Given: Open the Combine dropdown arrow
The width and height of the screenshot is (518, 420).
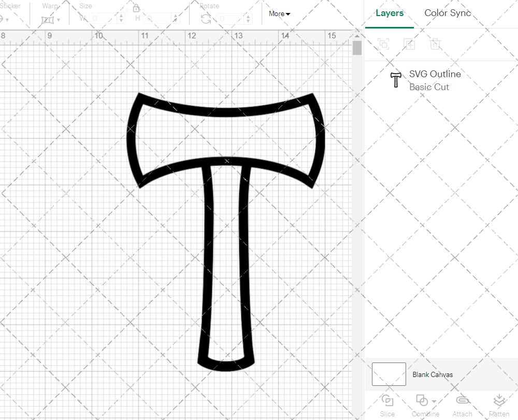Looking at the screenshot, I should [x=434, y=401].
